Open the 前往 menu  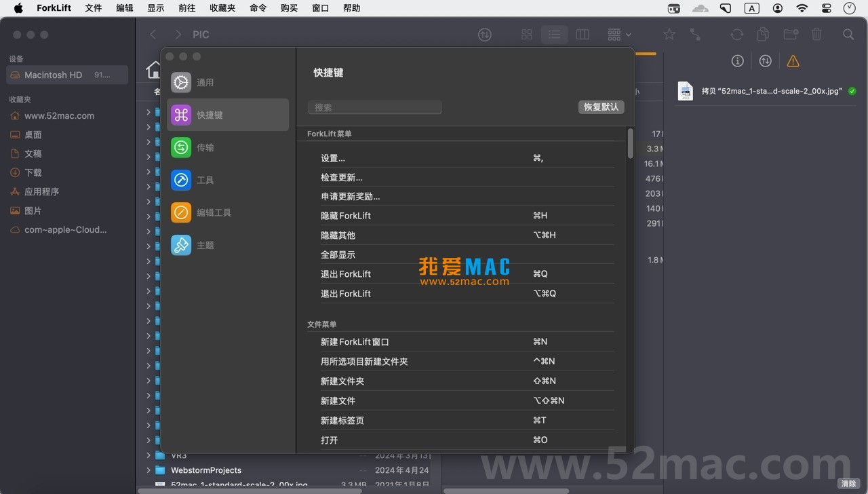pyautogui.click(x=187, y=8)
